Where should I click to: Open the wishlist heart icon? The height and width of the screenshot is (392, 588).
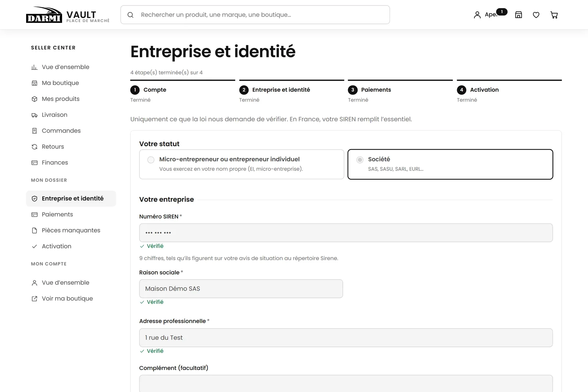(x=536, y=15)
